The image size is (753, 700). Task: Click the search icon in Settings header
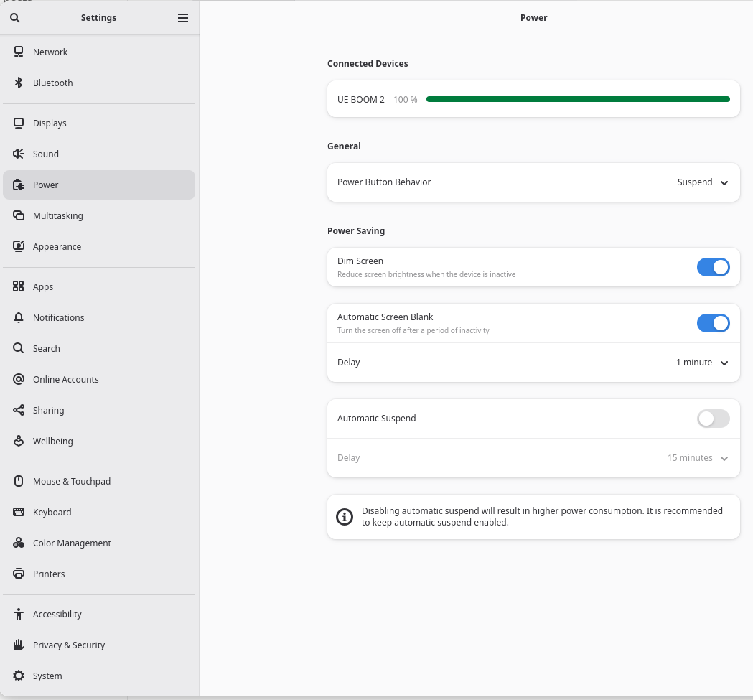pyautogui.click(x=15, y=18)
